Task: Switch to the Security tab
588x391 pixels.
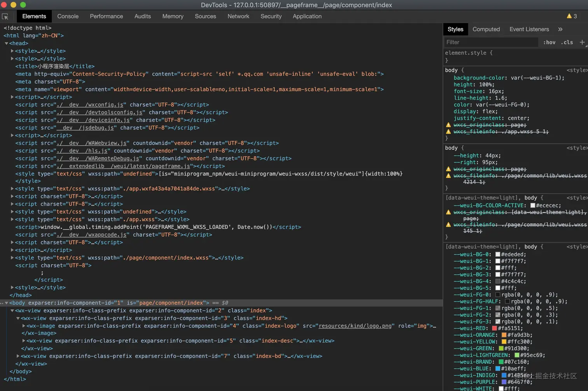Action: [271, 16]
